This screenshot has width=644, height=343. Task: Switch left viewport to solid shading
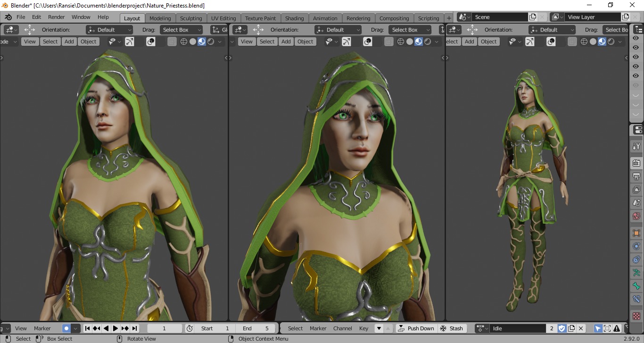click(x=192, y=42)
